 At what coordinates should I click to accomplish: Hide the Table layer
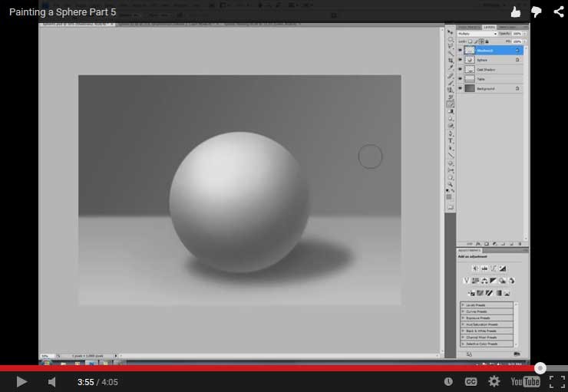[x=460, y=78]
